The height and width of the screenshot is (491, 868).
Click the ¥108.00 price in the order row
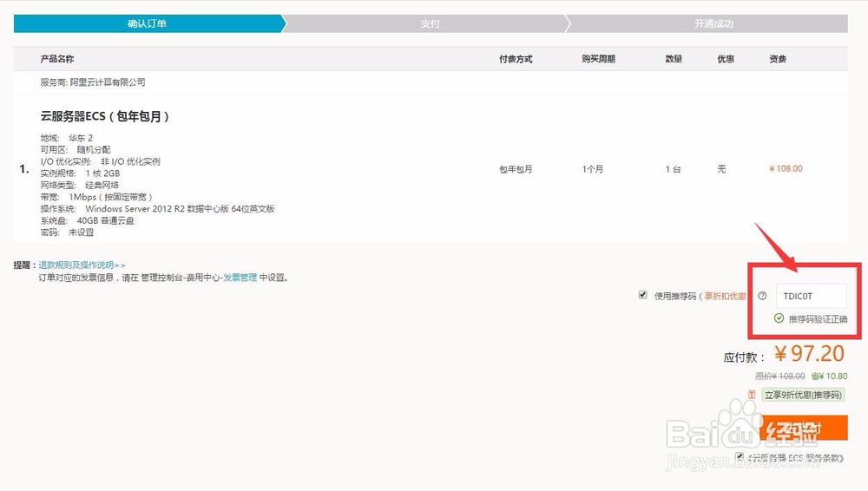point(786,169)
